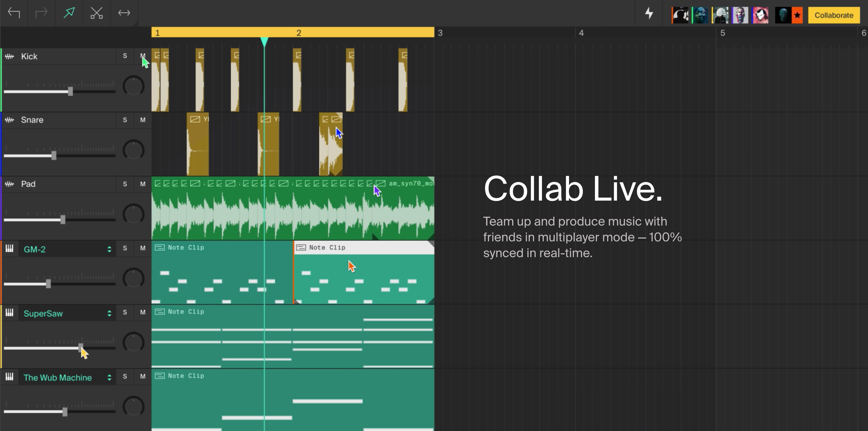The image size is (868, 431).
Task: Click the first collaborator avatar in the top bar
Action: click(x=681, y=15)
